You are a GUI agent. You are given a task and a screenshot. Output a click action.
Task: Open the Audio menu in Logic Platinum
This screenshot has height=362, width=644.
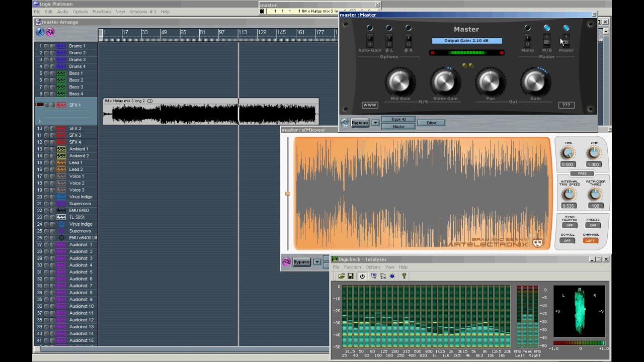pos(62,12)
